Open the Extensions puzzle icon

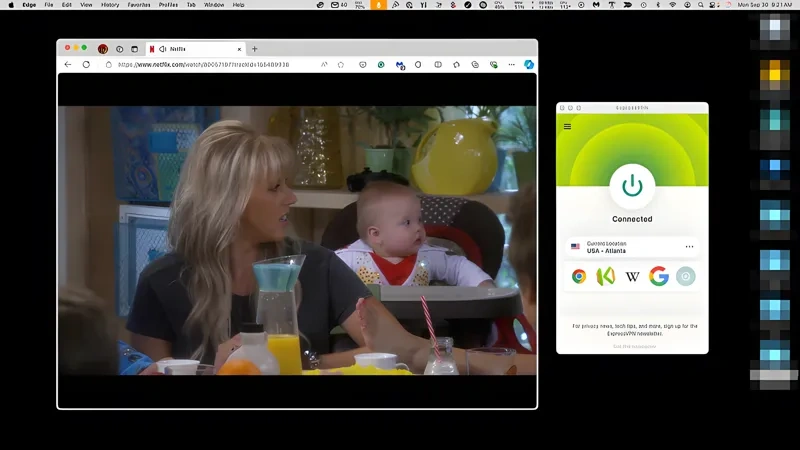click(456, 65)
